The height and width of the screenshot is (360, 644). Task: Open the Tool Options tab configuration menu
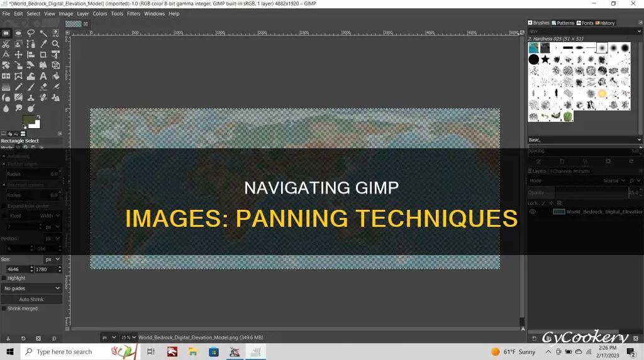[x=60, y=133]
